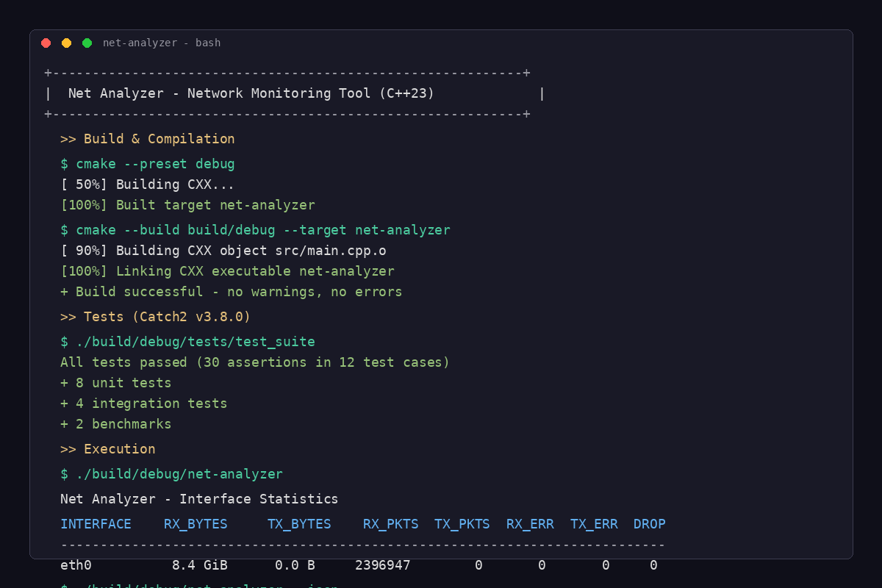This screenshot has width=882, height=588.
Task: Click the '+ 8 unit tests' line
Action: click(116, 383)
